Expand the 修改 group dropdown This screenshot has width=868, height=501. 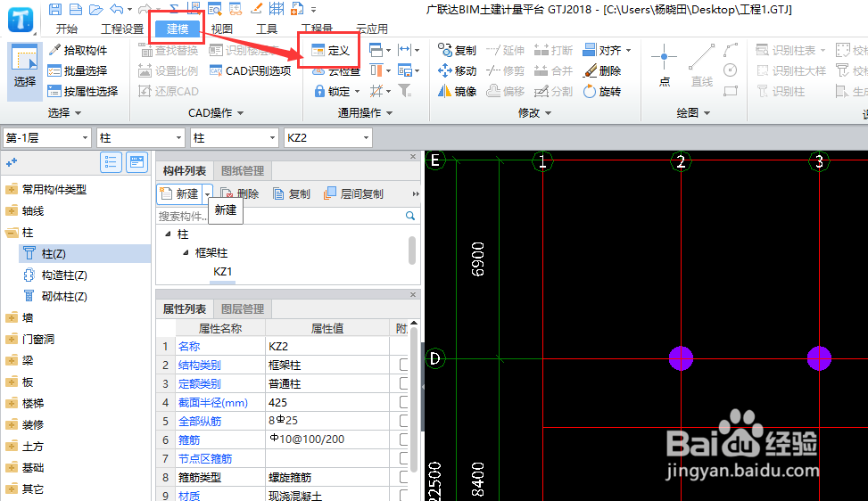coord(548,113)
